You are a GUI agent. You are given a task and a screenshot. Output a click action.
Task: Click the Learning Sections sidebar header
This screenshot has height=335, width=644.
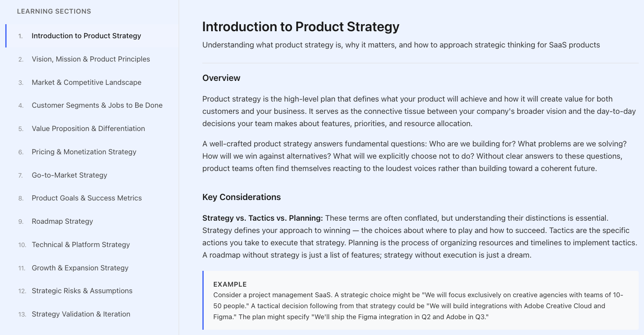pyautogui.click(x=54, y=11)
